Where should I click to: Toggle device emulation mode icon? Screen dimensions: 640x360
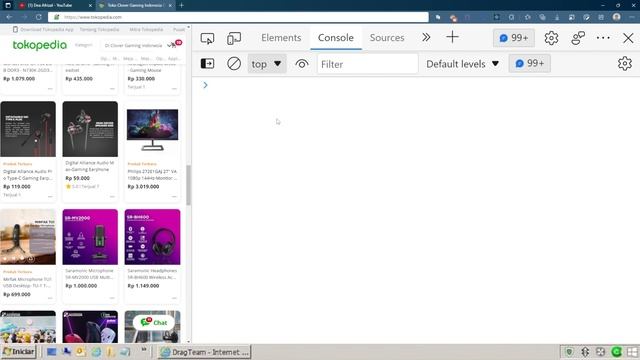(234, 38)
